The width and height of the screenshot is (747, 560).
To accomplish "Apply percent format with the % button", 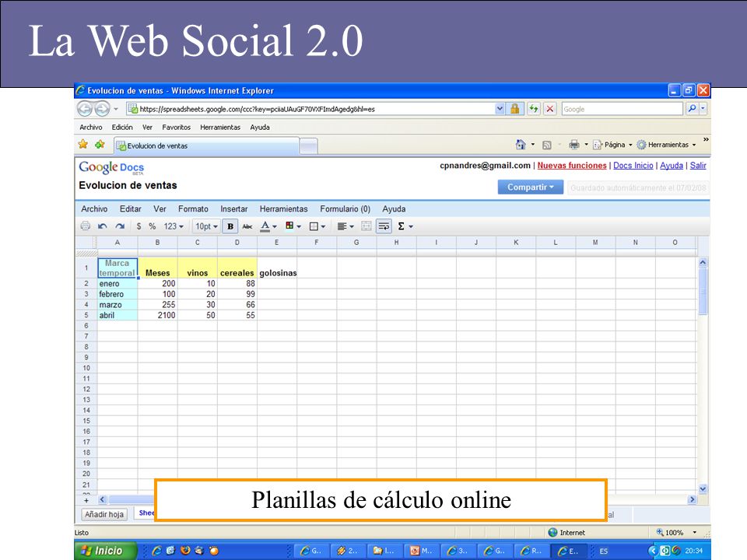I will pos(152,226).
